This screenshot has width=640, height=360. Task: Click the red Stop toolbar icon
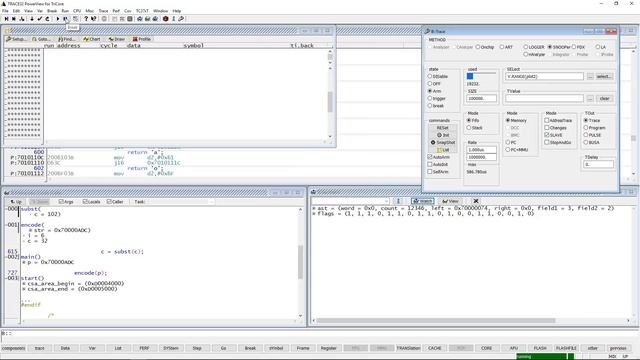tap(165, 19)
